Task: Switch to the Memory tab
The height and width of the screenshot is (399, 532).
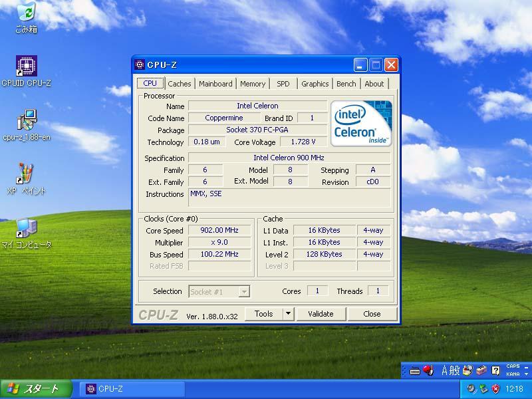Action: pos(253,84)
